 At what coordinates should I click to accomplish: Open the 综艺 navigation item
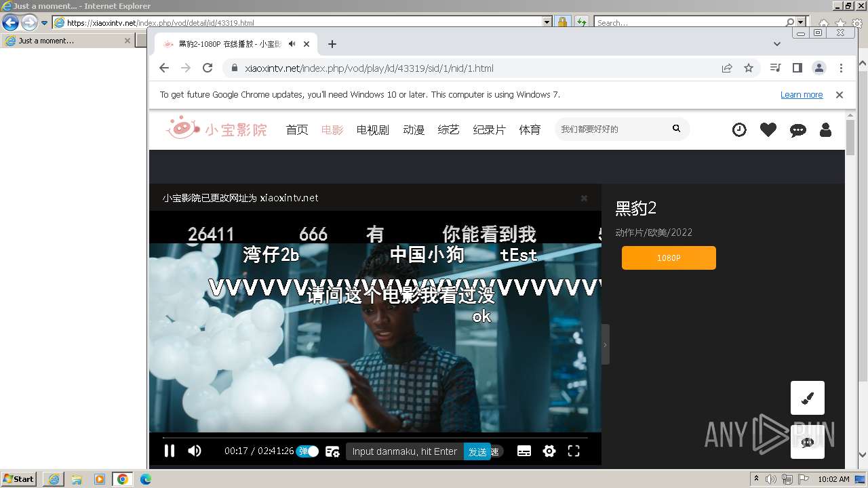[x=449, y=129]
